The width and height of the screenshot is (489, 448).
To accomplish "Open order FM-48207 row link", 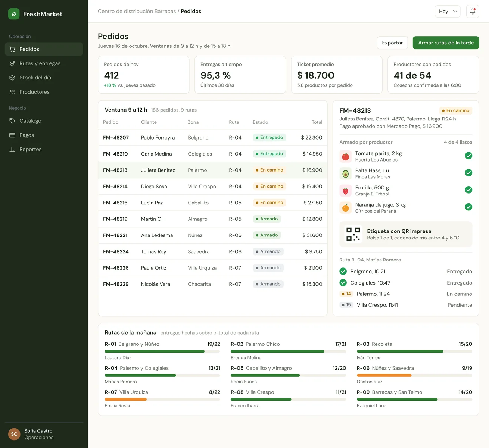I will click(x=116, y=138).
